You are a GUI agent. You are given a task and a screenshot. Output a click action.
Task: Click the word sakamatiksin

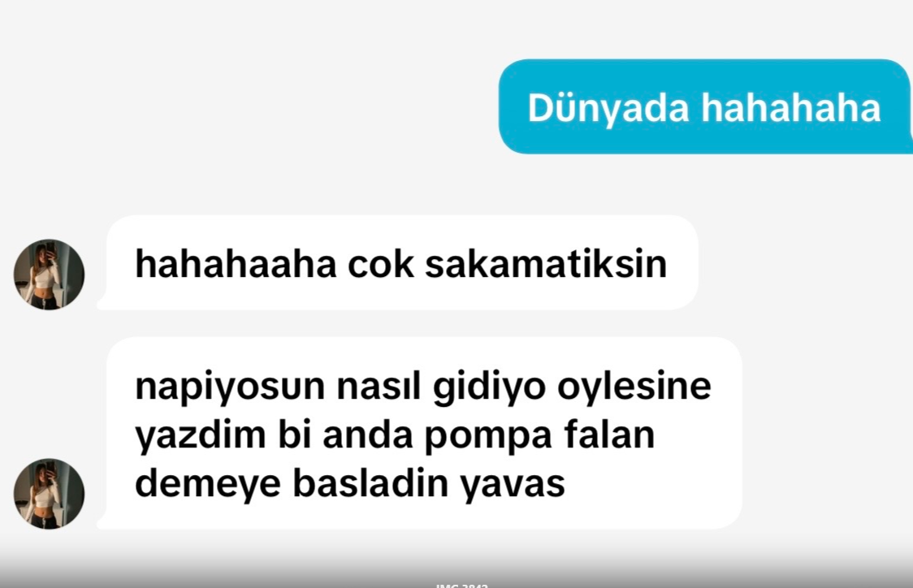coord(546,264)
